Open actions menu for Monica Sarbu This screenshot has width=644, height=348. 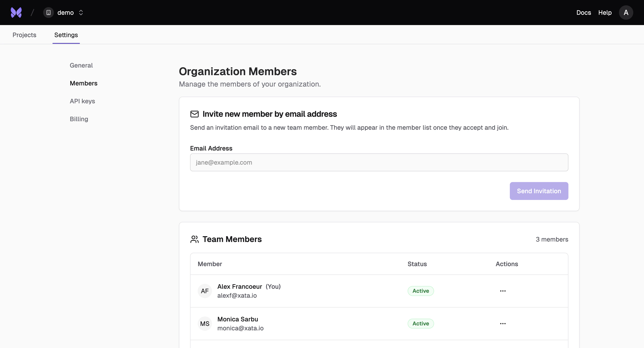point(503,323)
